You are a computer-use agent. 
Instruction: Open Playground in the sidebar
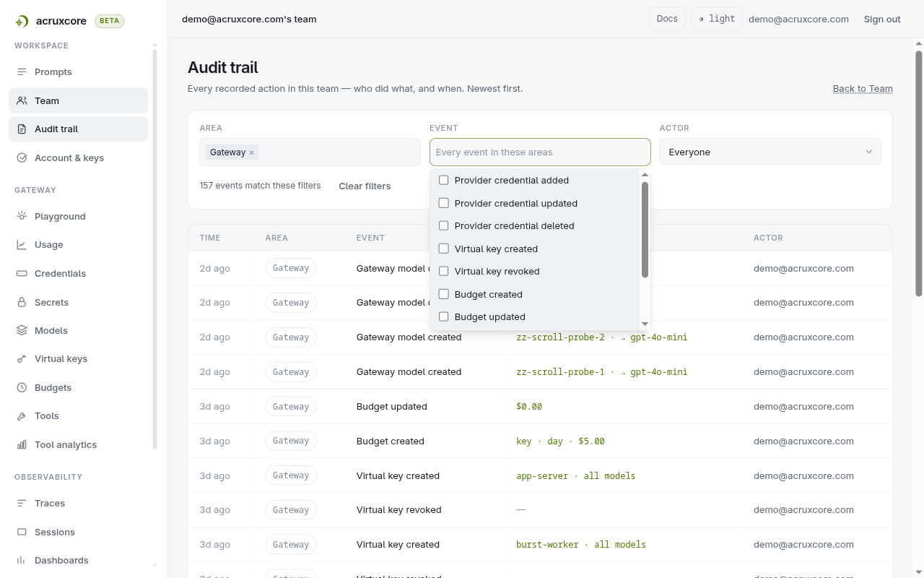point(78,216)
